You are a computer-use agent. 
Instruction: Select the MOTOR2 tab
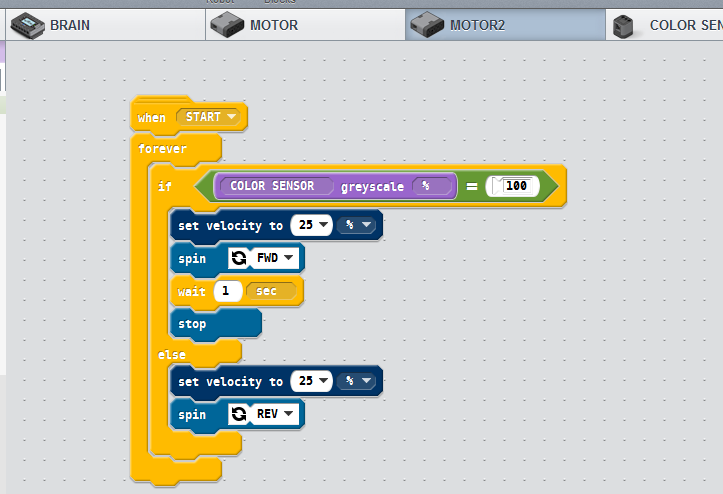(x=505, y=25)
